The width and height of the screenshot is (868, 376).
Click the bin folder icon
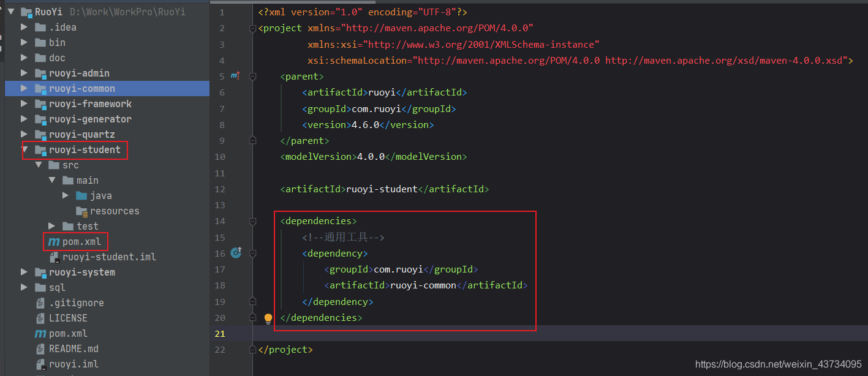click(40, 42)
